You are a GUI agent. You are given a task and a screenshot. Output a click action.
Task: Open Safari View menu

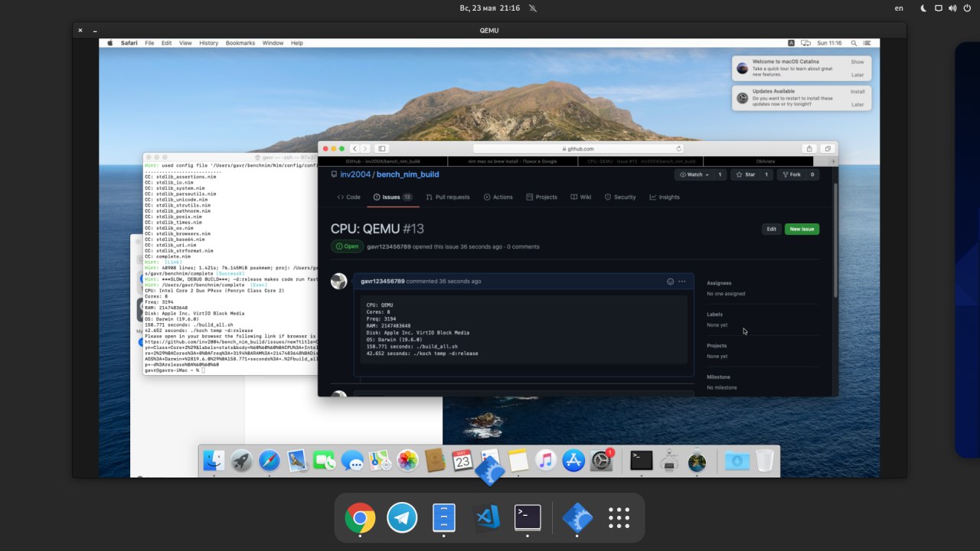coord(185,43)
